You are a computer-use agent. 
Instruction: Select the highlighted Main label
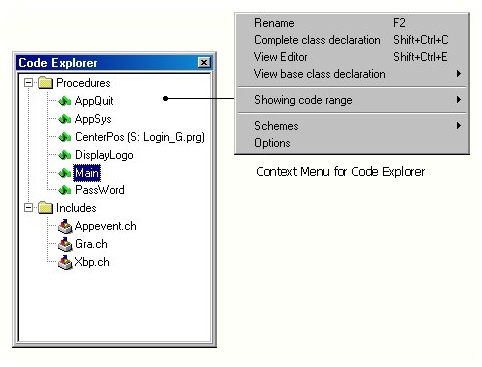pyautogui.click(x=87, y=173)
